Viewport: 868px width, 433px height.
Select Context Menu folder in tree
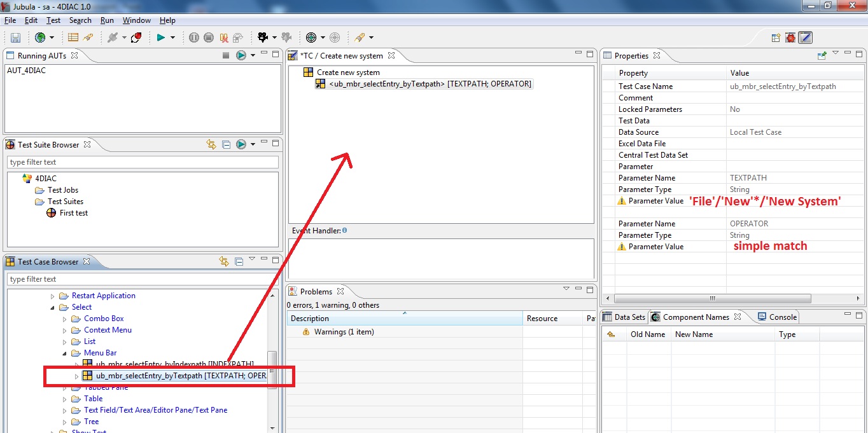(108, 330)
